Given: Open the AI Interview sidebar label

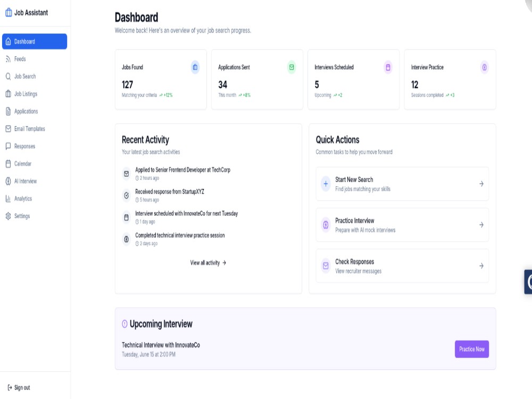Looking at the screenshot, I should pyautogui.click(x=26, y=181).
